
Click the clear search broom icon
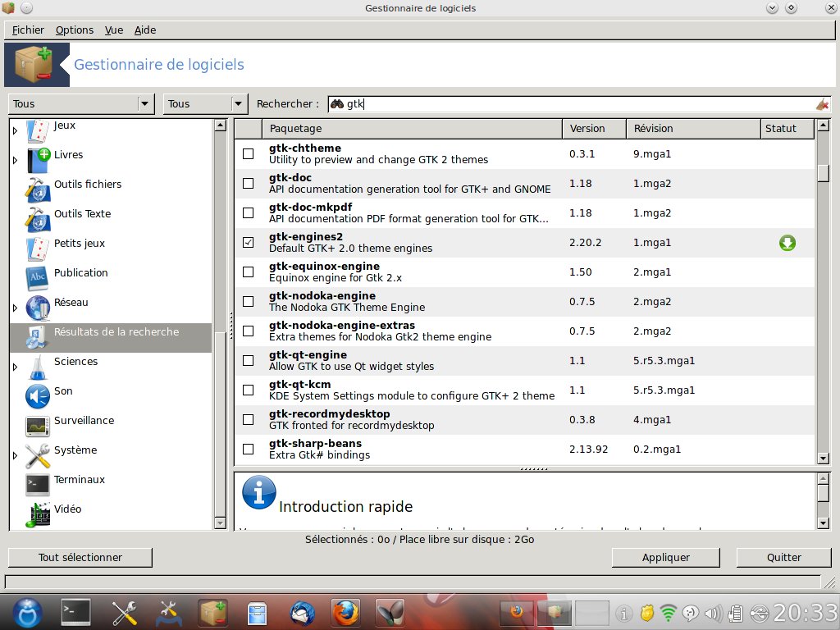822,104
